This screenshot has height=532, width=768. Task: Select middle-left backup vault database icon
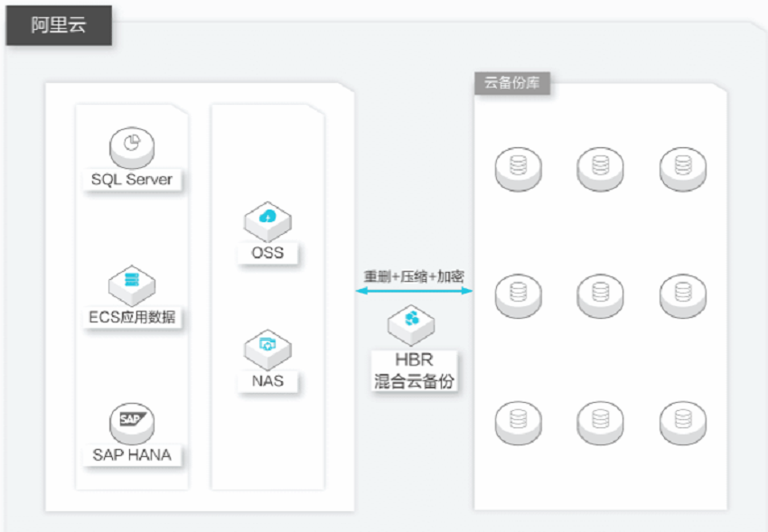point(519,295)
